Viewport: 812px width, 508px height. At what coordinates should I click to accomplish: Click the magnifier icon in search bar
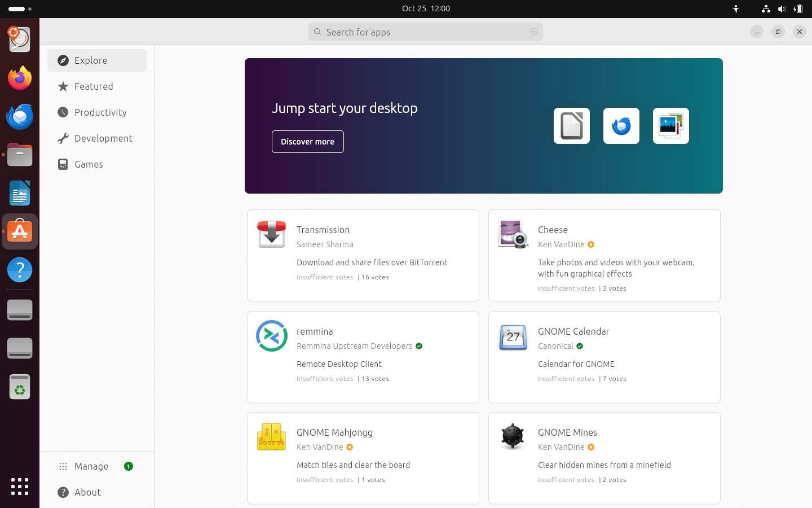[x=317, y=32]
